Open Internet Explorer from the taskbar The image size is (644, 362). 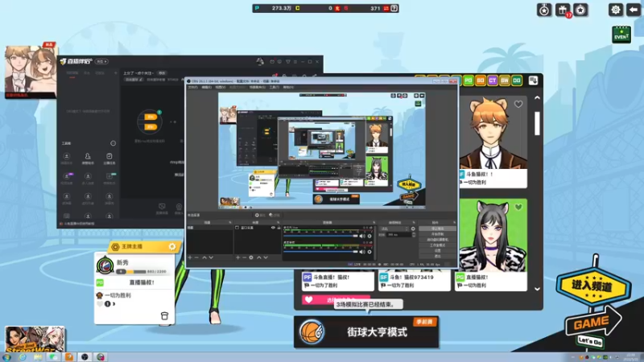click(x=23, y=357)
